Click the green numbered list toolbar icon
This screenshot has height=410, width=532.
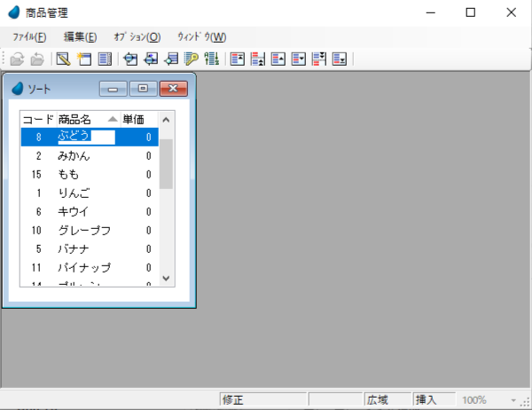click(x=211, y=59)
